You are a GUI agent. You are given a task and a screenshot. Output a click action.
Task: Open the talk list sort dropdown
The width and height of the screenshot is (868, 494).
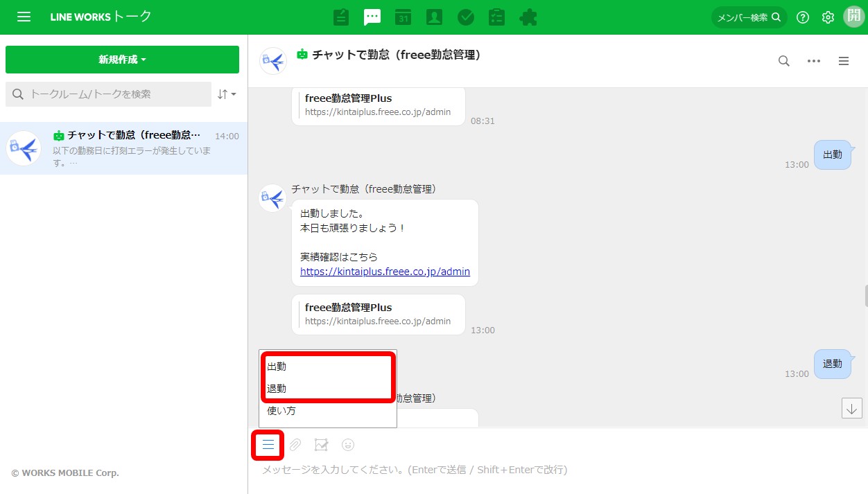(x=227, y=94)
